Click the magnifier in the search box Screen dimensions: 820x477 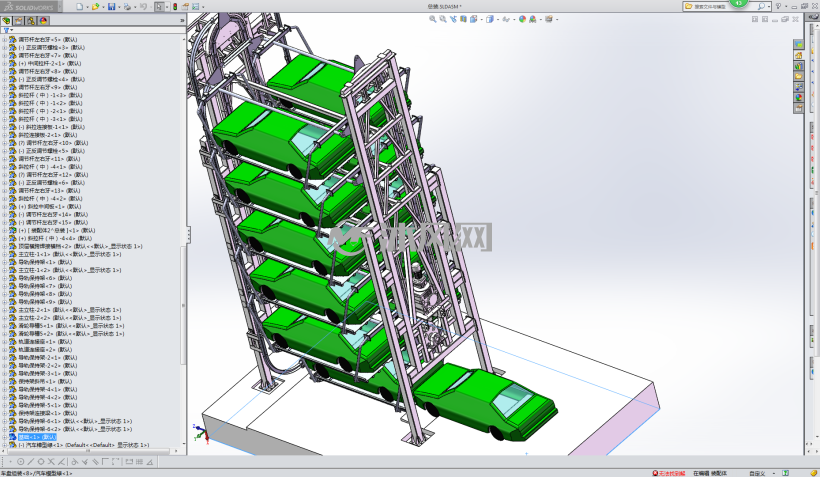tap(761, 6)
